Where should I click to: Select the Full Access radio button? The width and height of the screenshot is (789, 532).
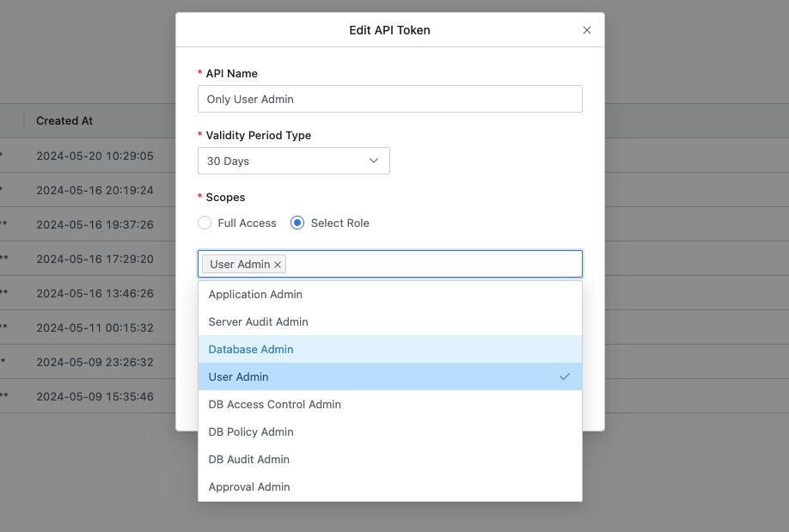coord(205,223)
